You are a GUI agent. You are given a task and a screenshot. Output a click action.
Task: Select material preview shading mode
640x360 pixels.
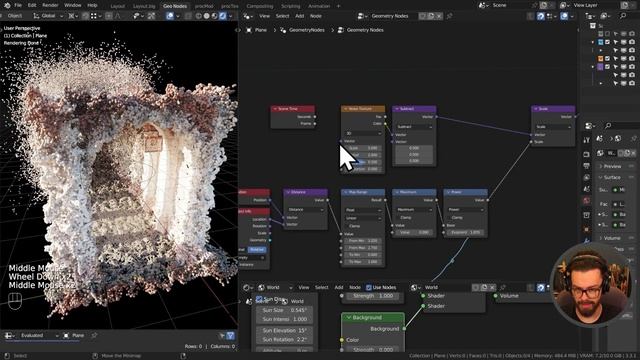[x=215, y=16]
